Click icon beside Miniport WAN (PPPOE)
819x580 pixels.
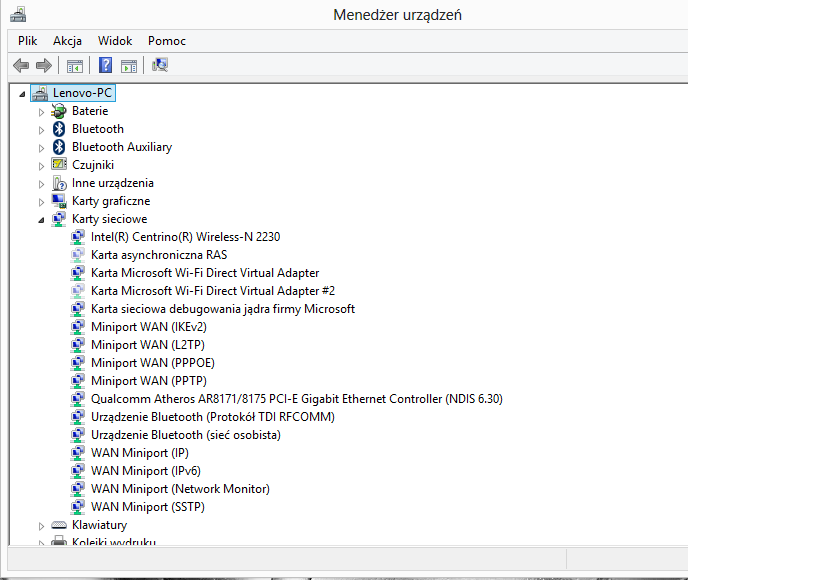(x=78, y=363)
